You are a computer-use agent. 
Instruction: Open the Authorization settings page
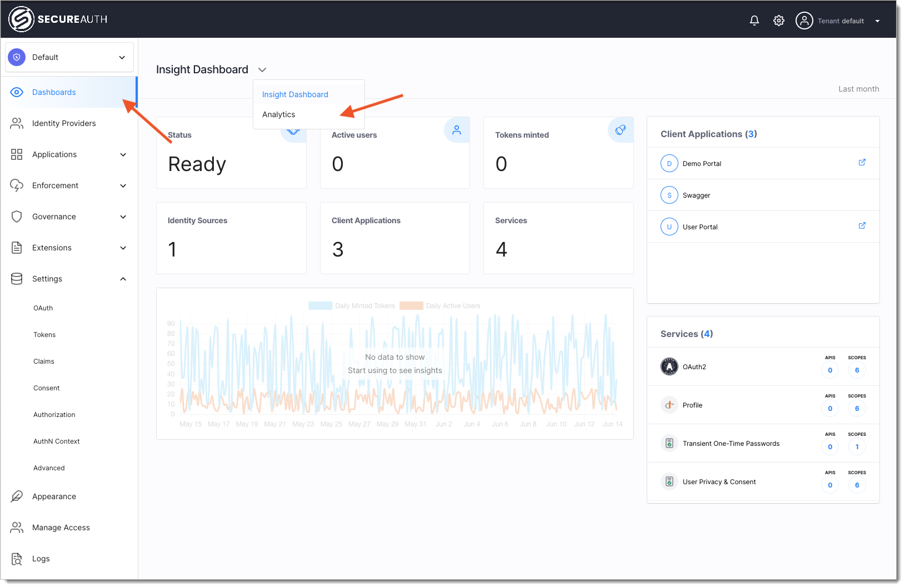pyautogui.click(x=54, y=415)
